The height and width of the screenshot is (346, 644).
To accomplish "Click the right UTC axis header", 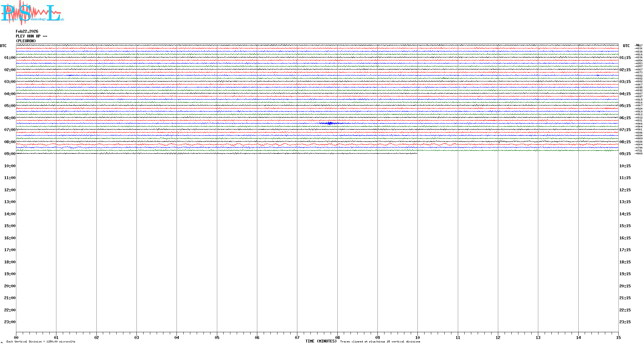I will (x=626, y=46).
